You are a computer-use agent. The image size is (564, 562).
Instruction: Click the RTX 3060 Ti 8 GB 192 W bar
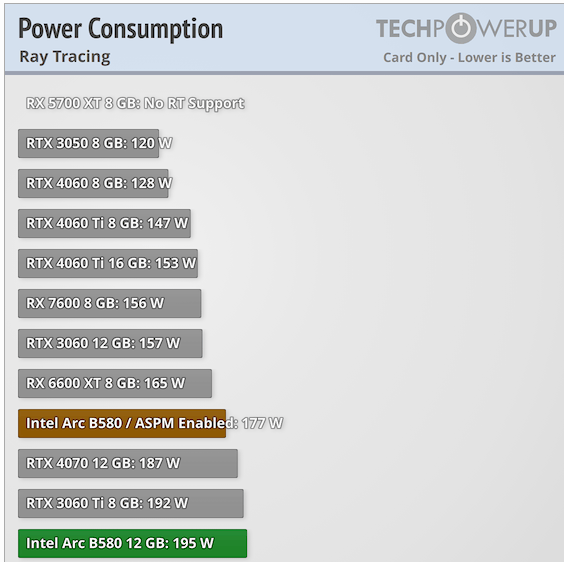point(131,503)
